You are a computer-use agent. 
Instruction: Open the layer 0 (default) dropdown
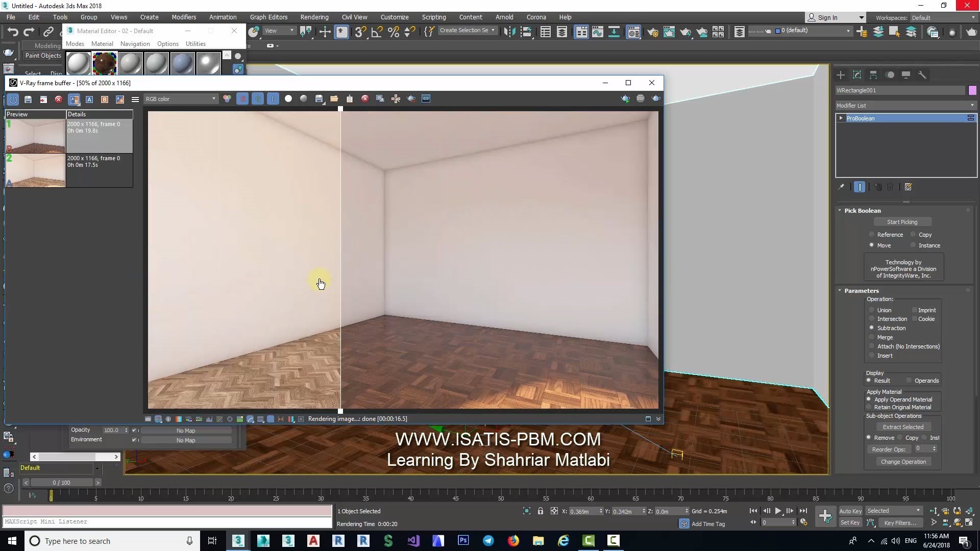pyautogui.click(x=813, y=31)
